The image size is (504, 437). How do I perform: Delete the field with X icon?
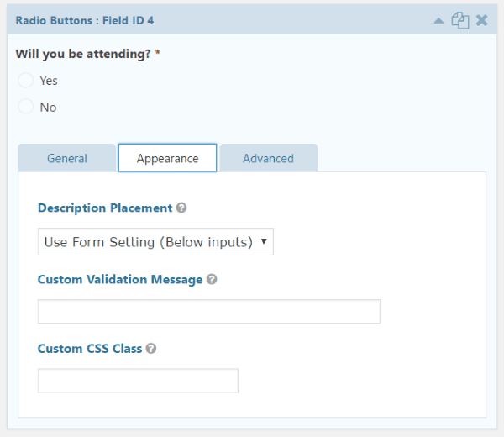click(x=482, y=20)
